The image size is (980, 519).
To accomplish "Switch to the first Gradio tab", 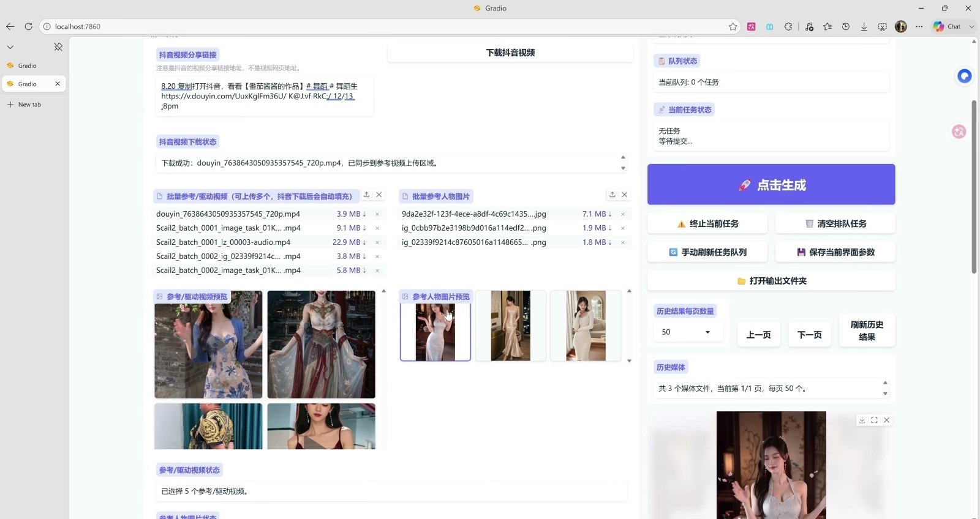I will pos(27,65).
